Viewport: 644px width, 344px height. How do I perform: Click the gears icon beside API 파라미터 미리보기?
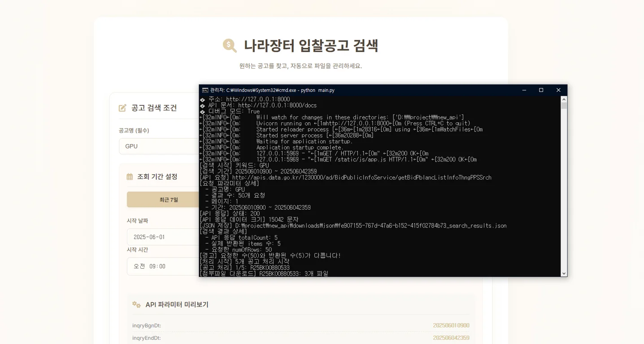tap(137, 305)
